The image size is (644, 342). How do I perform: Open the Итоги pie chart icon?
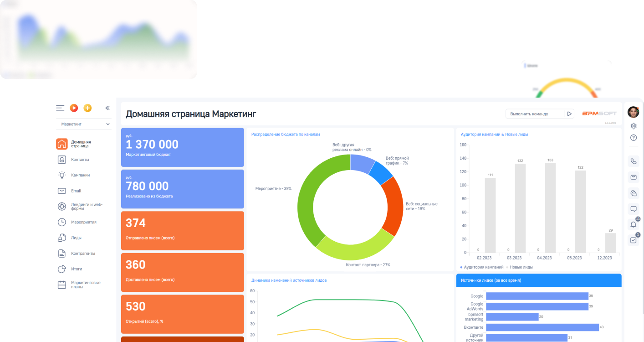(62, 269)
